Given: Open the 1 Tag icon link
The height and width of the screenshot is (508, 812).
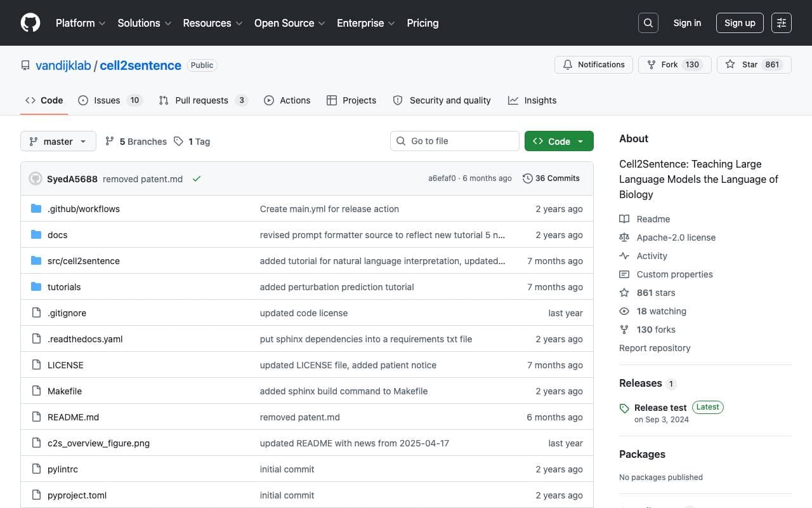Looking at the screenshot, I should [x=179, y=142].
